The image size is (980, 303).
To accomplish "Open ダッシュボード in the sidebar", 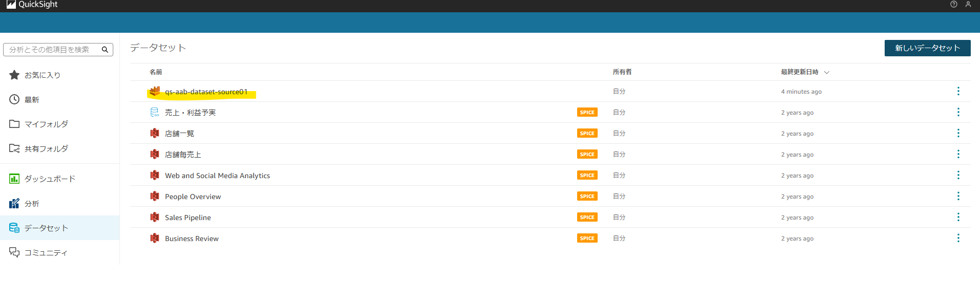I will [x=50, y=179].
